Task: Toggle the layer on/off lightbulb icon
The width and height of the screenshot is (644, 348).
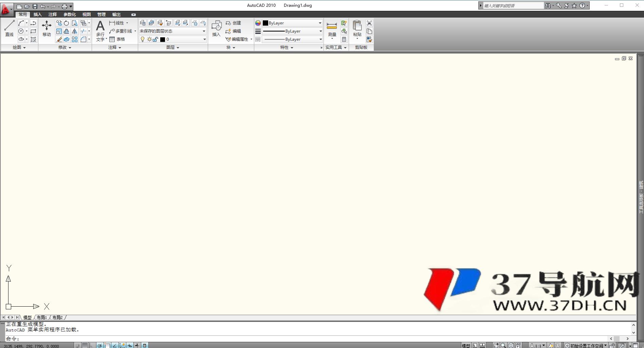Action: (143, 39)
